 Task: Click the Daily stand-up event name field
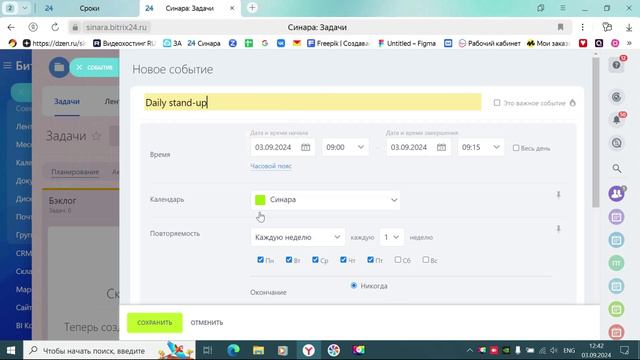pyautogui.click(x=313, y=102)
